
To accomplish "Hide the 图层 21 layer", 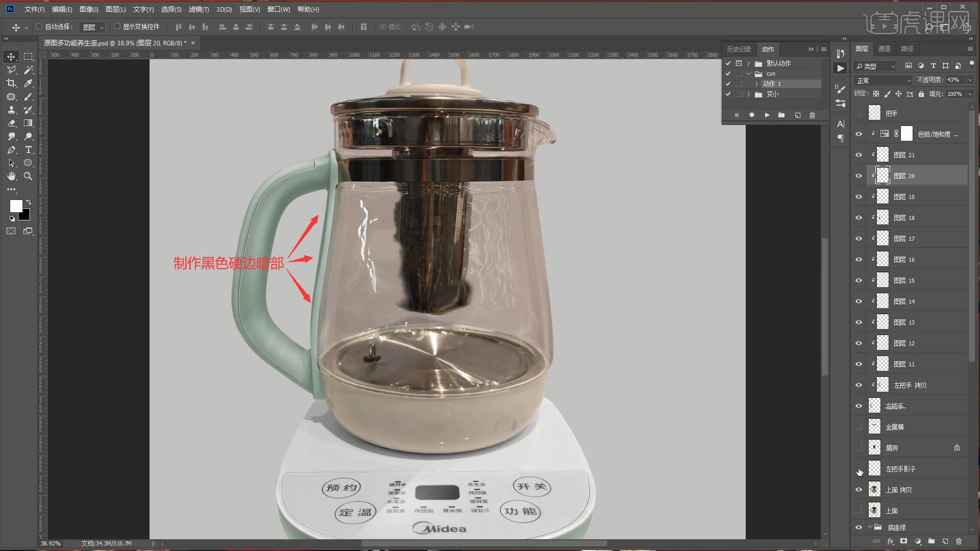I will [859, 155].
